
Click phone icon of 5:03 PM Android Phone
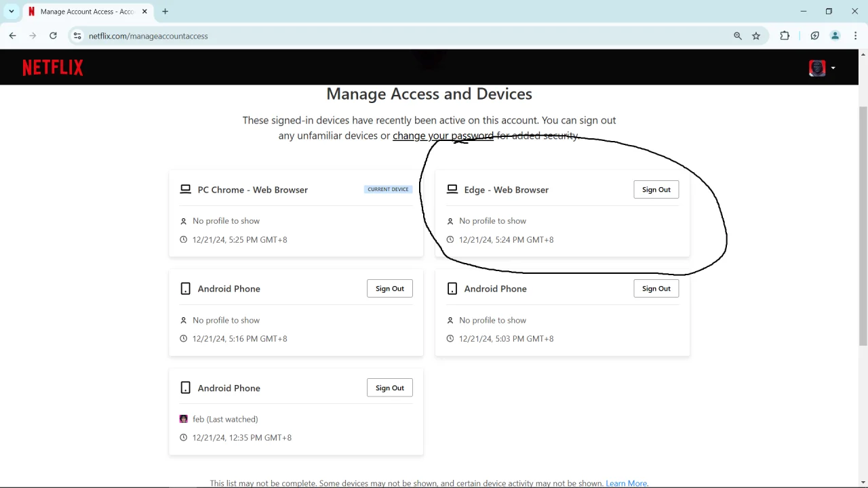coord(452,289)
